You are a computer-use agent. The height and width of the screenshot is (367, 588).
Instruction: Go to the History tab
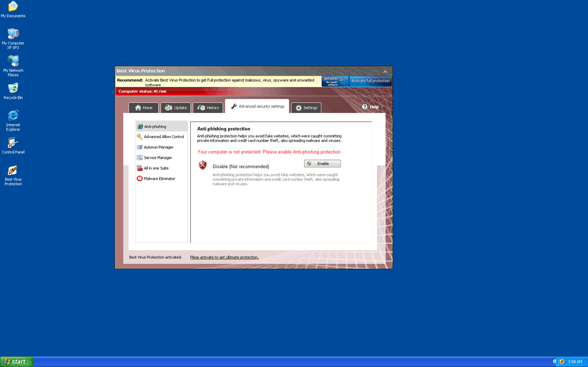(208, 108)
